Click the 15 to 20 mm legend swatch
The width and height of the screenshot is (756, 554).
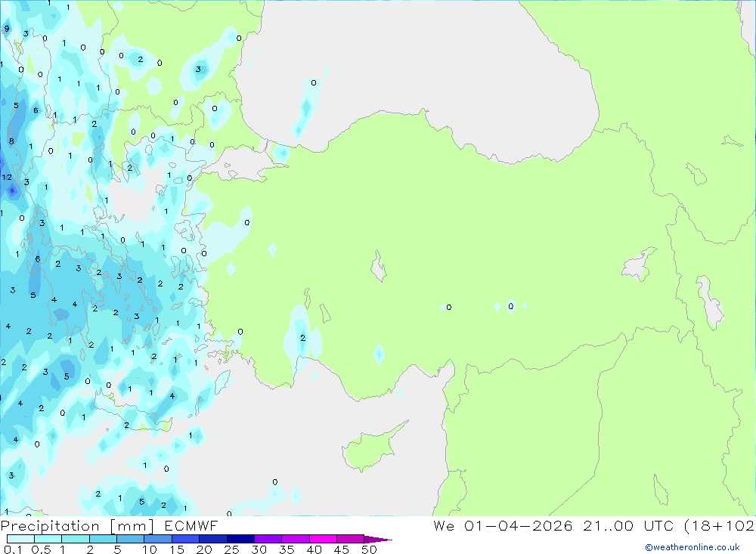coord(185,539)
